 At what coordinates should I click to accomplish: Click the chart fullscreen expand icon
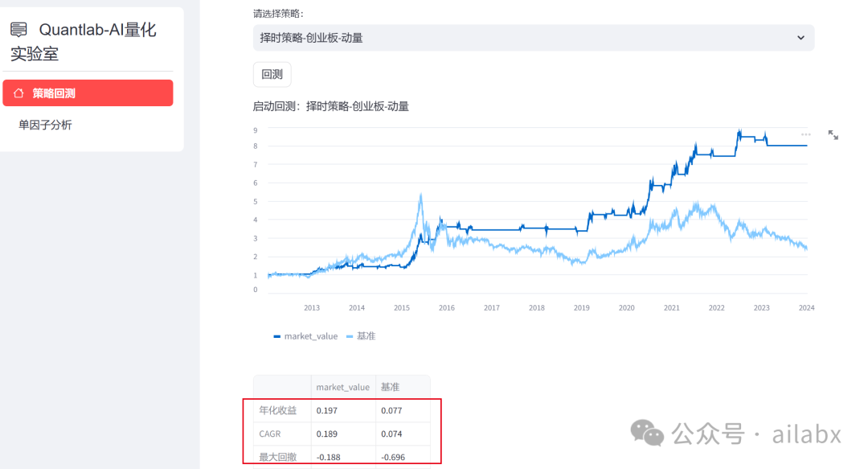pyautogui.click(x=833, y=134)
